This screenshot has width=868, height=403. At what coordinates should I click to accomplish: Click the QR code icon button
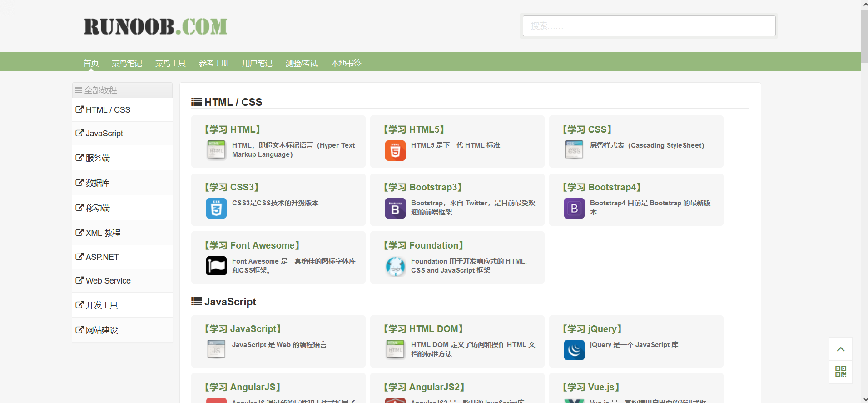[x=841, y=372]
